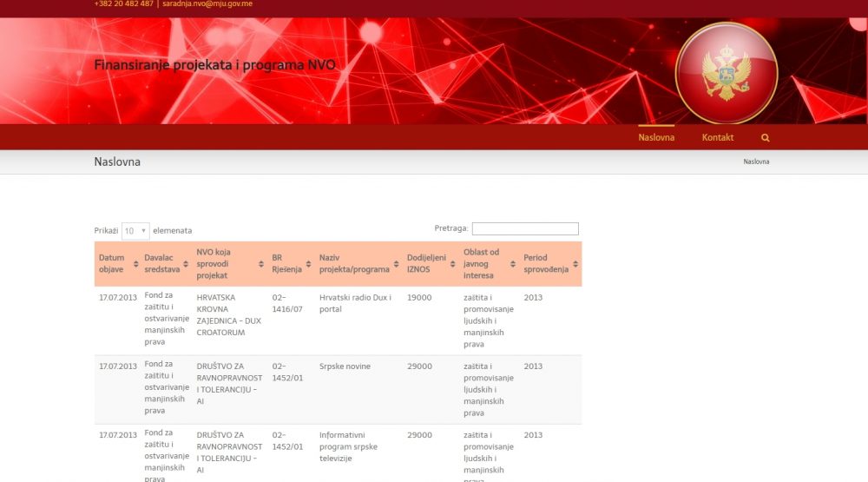Image resolution: width=868 pixels, height=482 pixels.
Task: Open the Prikaži elements count dropdown
Action: click(135, 231)
